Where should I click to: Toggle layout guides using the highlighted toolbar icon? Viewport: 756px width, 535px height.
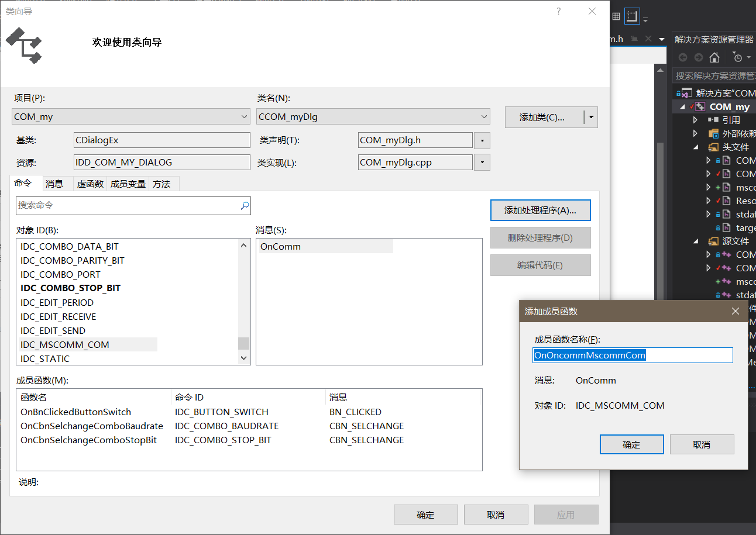pyautogui.click(x=633, y=16)
